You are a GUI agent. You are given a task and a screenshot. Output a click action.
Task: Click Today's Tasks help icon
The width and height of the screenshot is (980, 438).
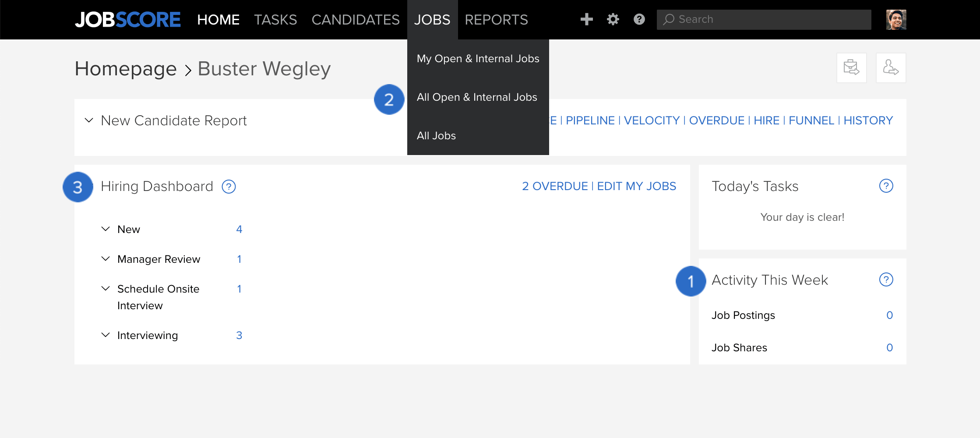[886, 186]
